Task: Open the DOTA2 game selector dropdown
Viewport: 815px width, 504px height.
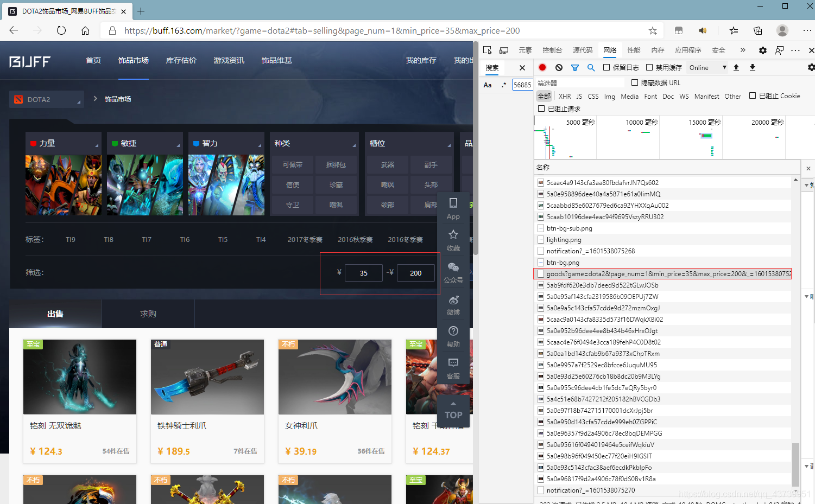Action: pyautogui.click(x=47, y=99)
